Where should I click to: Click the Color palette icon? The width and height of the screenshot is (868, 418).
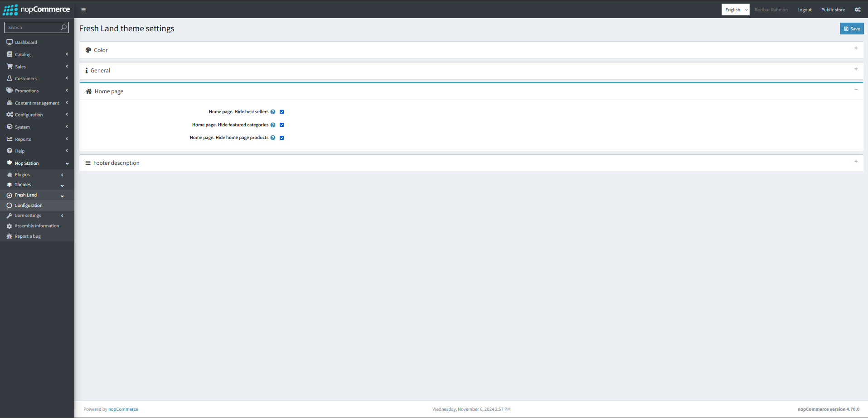point(88,50)
